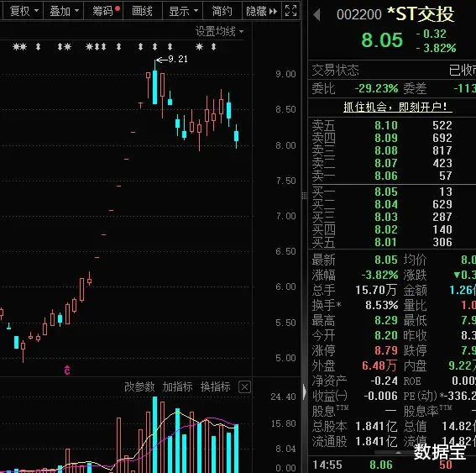Click 改参数 to change indicator parameters
Screen dimensions: 476x473
(x=139, y=386)
